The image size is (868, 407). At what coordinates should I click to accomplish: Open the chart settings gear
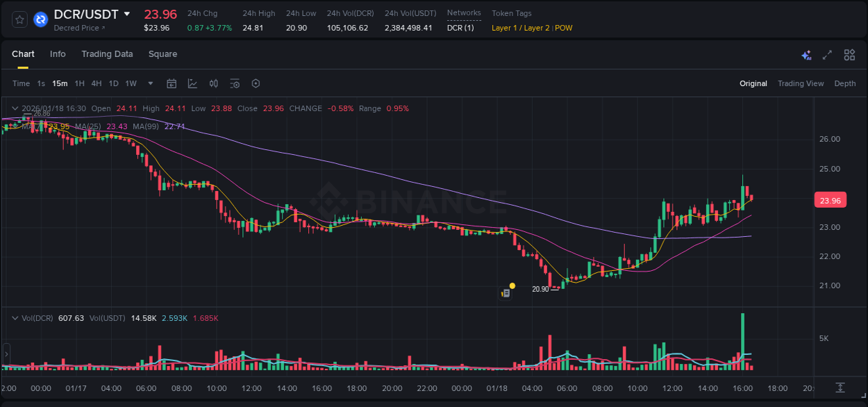[x=256, y=83]
